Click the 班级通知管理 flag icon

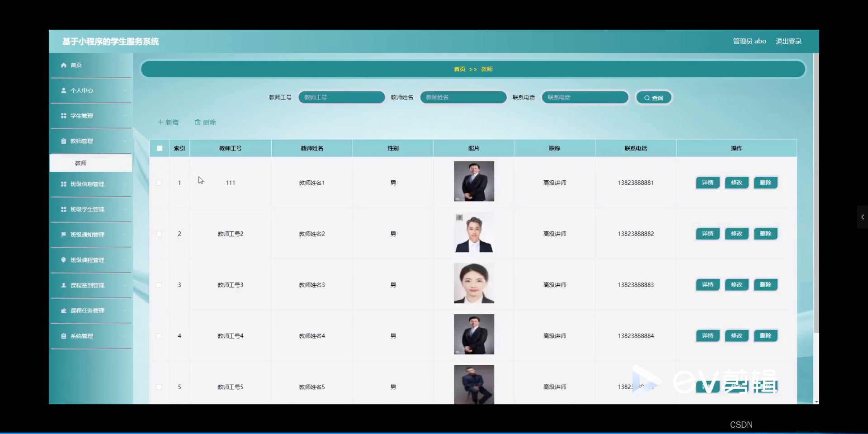tap(64, 235)
